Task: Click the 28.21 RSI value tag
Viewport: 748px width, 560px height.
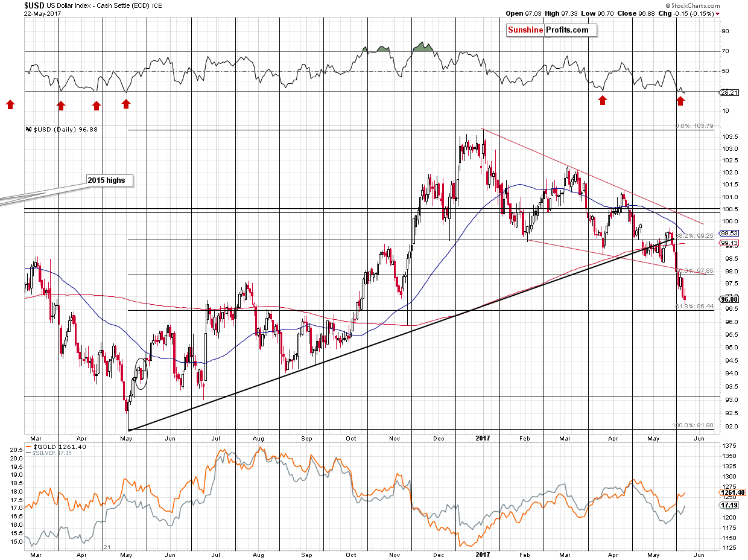Action: 728,92
